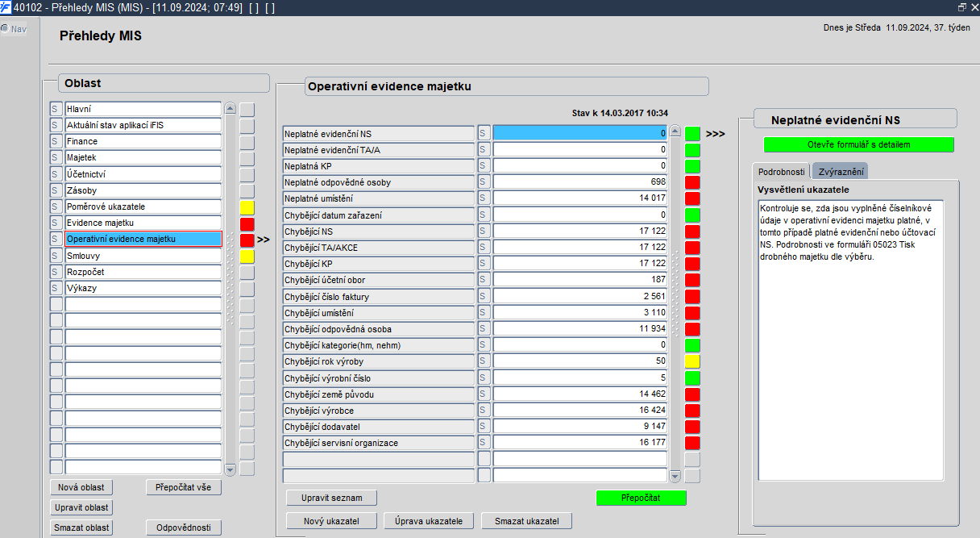Click the >>> arrows next to Neplatné evidenční NS

715,134
